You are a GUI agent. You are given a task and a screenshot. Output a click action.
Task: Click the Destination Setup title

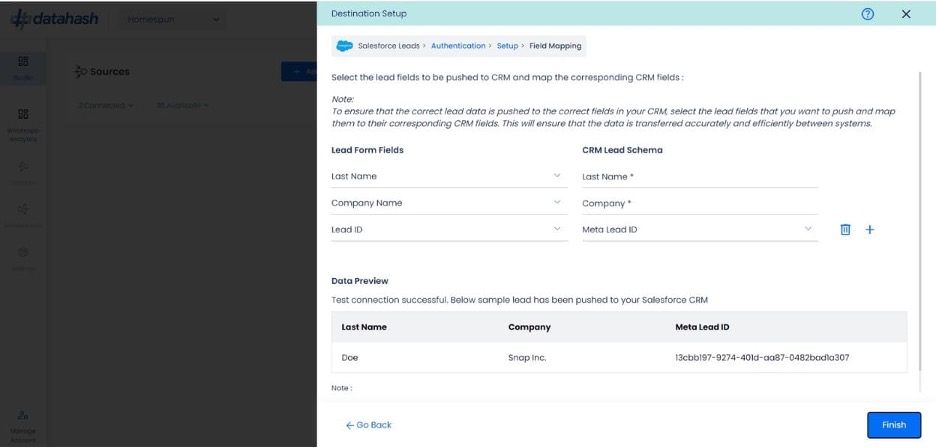[369, 14]
